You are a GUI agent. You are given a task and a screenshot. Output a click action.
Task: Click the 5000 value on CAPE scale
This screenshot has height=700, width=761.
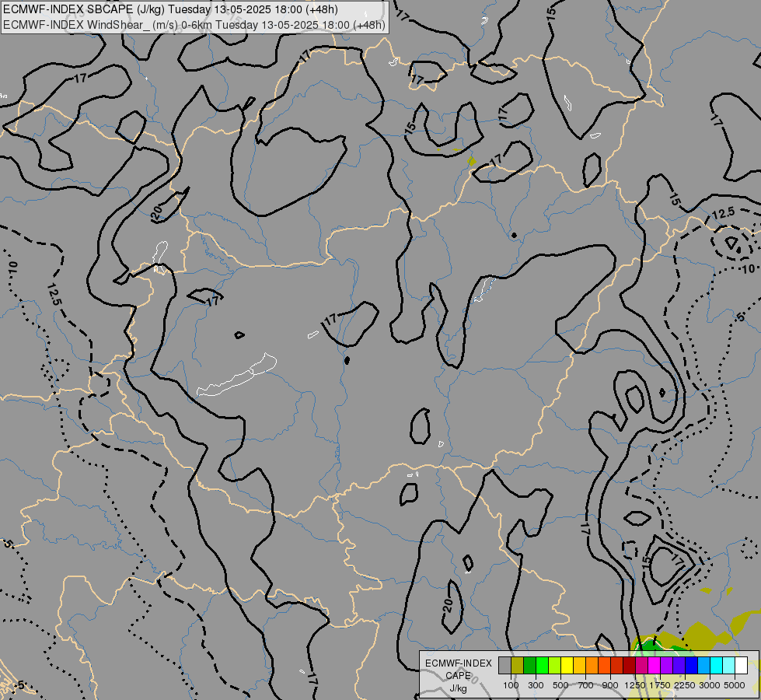[735, 685]
